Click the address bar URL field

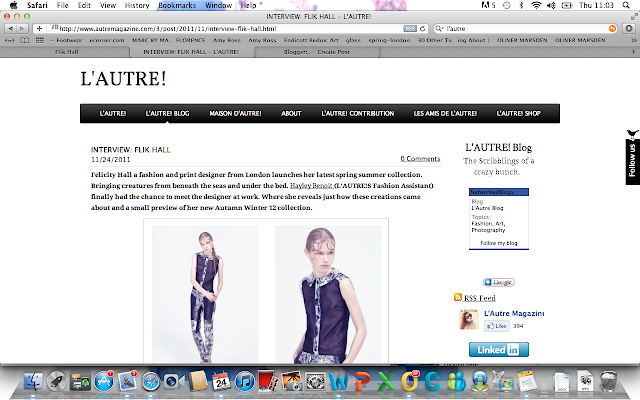(x=229, y=29)
